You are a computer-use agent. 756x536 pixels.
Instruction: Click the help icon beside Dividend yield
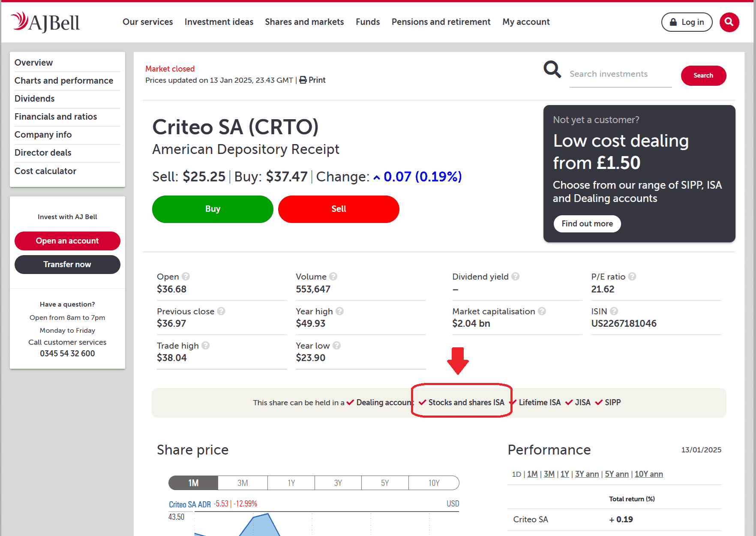[x=516, y=277]
